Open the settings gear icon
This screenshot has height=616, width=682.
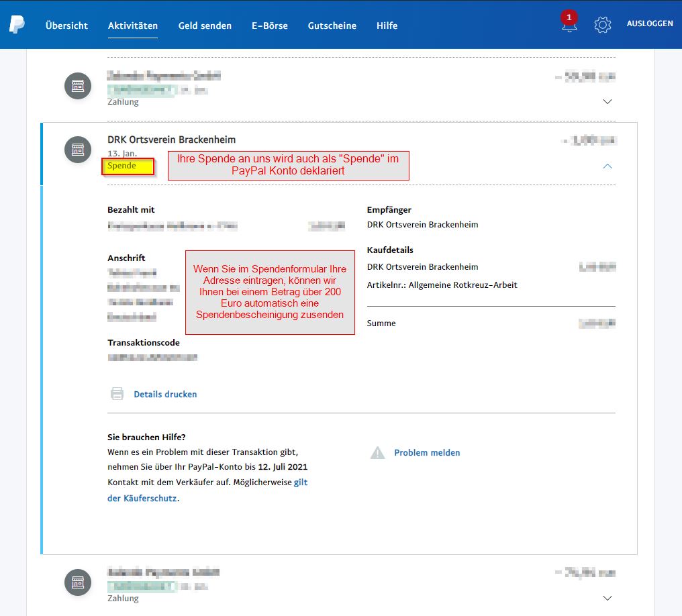[x=602, y=25]
